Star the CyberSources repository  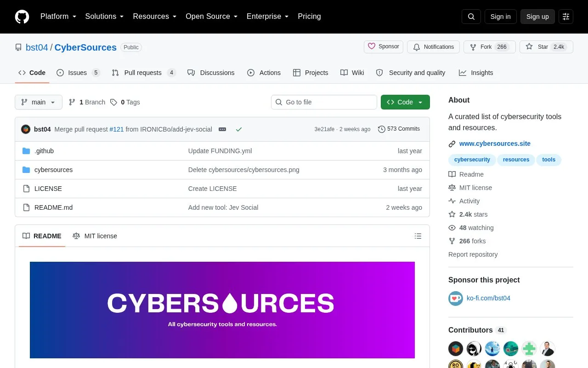click(x=546, y=47)
